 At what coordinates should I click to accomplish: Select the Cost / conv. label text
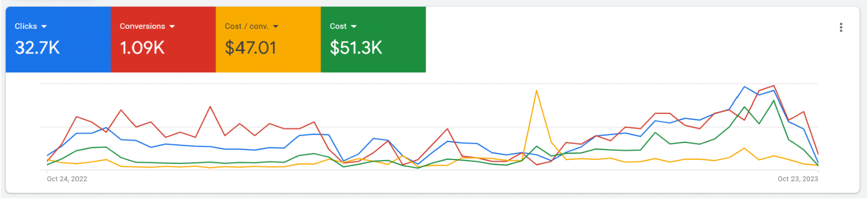pos(246,26)
